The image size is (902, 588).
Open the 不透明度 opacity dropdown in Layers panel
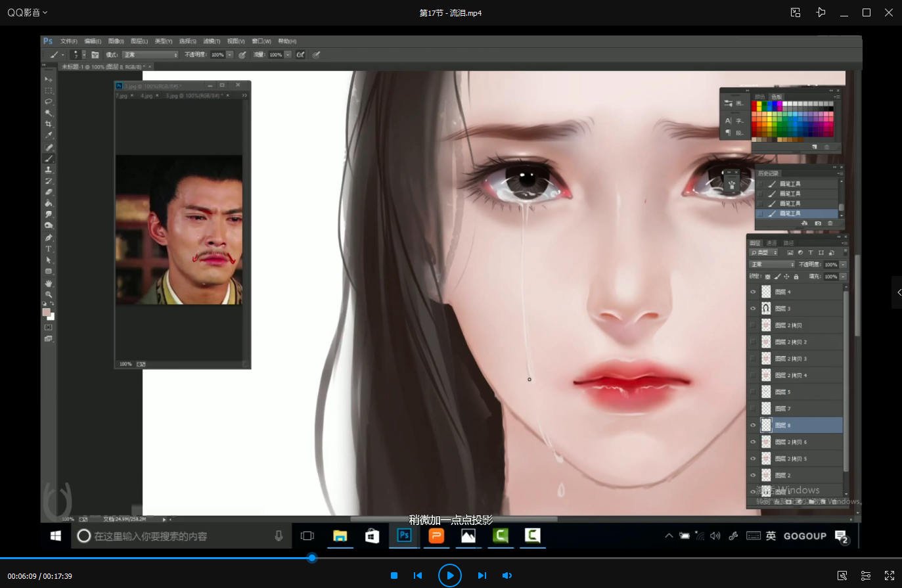pos(843,263)
